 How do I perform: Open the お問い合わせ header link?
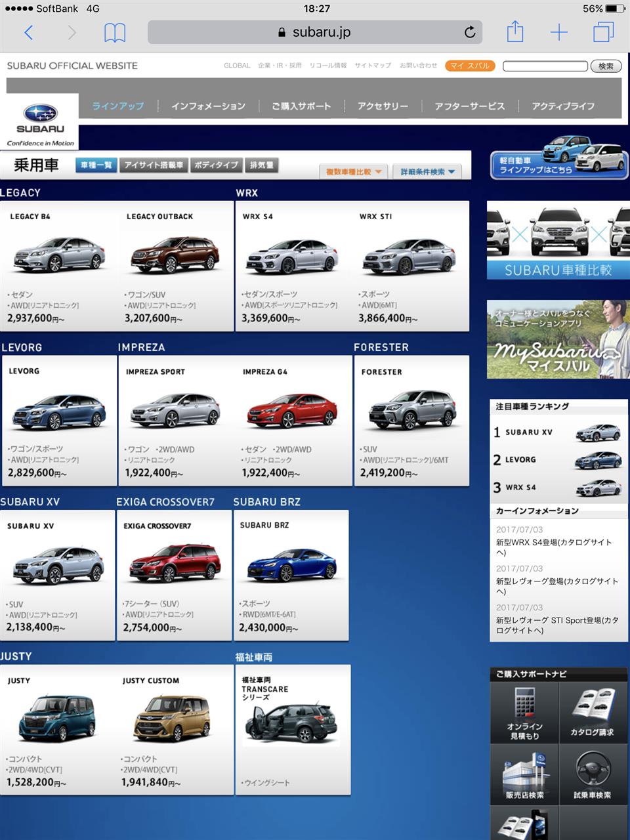coord(419,66)
